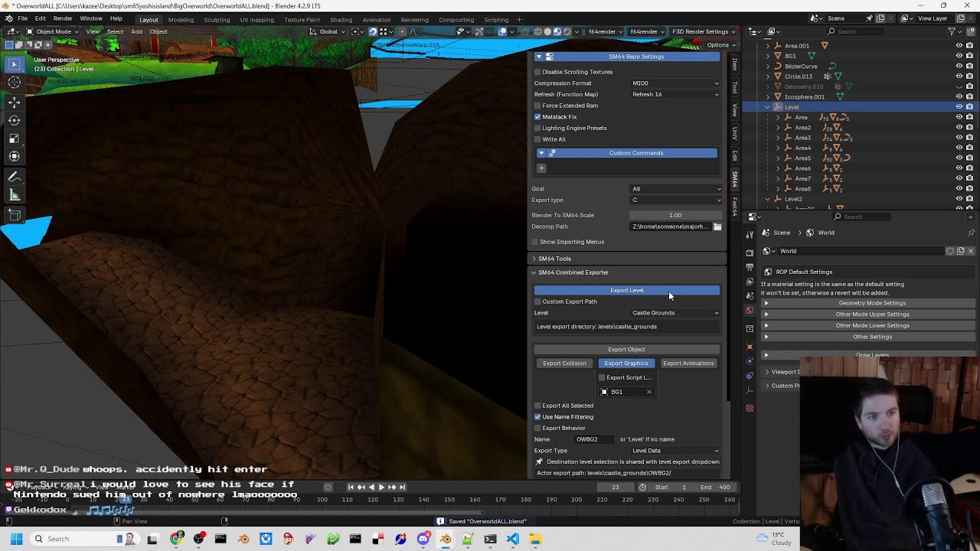Enable Disable Scrolling Textures checkbox

tap(537, 72)
